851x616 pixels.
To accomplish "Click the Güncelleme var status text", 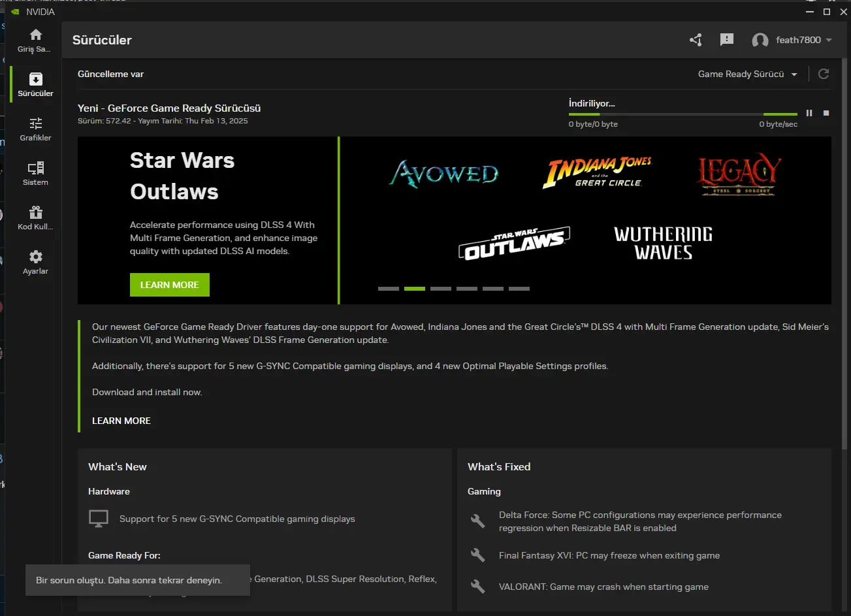I will [111, 74].
